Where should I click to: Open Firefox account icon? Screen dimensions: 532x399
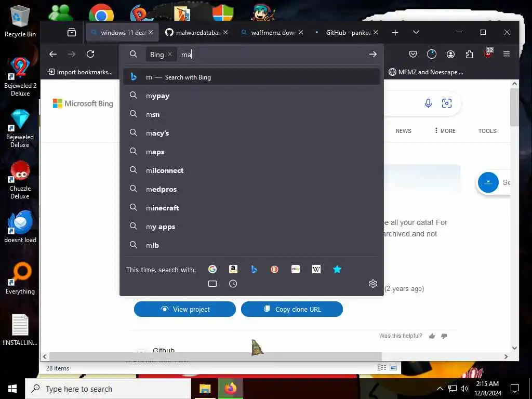coord(450,54)
